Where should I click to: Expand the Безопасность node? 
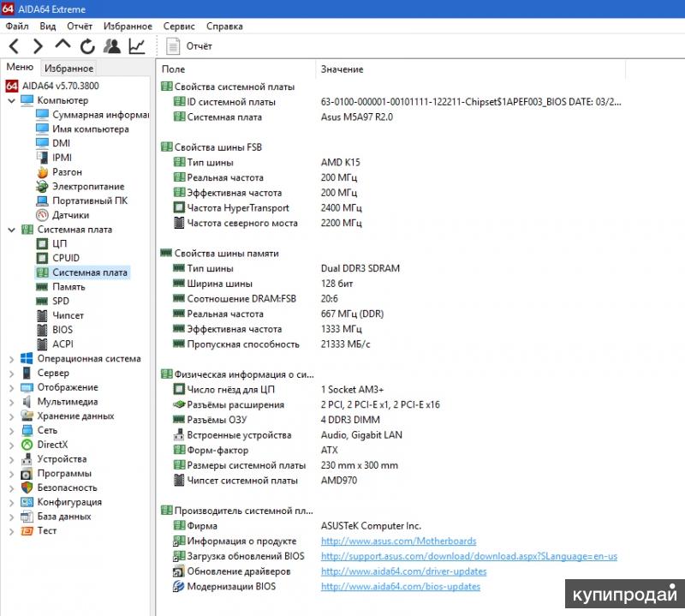pos(12,487)
